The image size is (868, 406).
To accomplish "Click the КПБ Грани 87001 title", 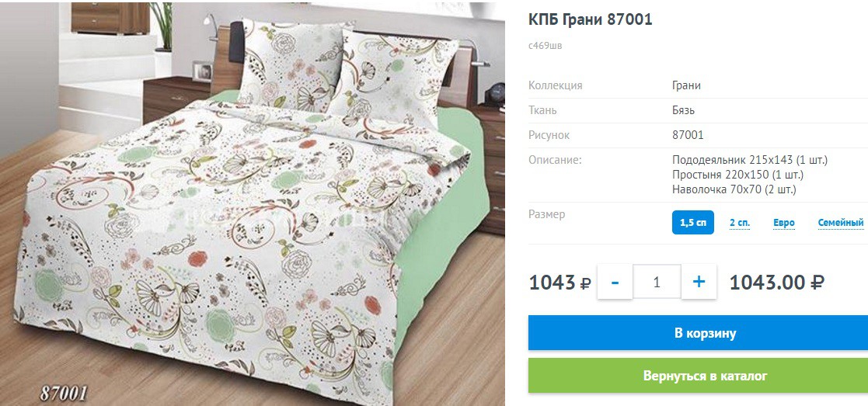I will [x=590, y=19].
